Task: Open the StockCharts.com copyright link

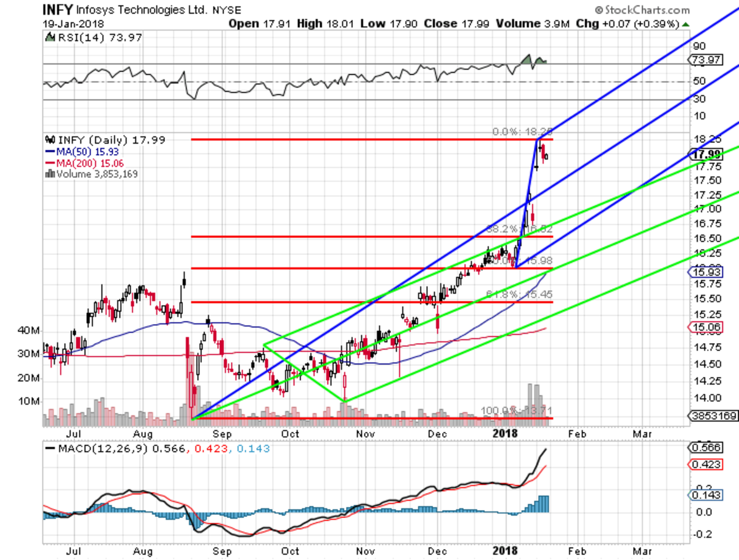Action: pos(642,10)
